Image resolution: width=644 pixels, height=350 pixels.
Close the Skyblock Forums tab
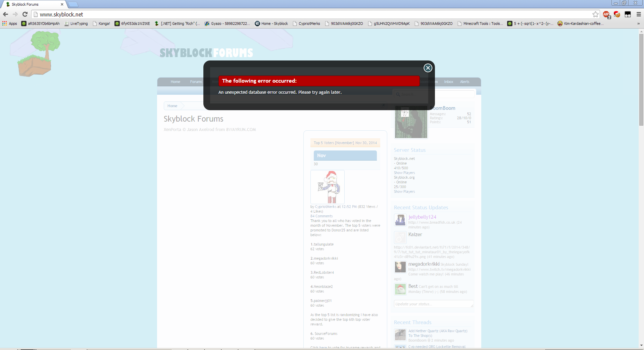(x=62, y=4)
